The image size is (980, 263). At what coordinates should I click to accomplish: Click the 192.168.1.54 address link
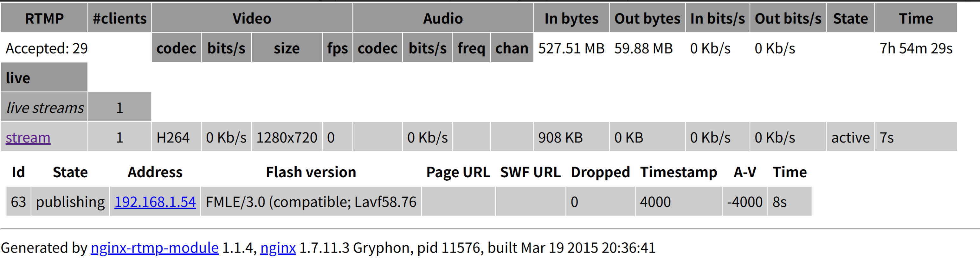pos(155,202)
